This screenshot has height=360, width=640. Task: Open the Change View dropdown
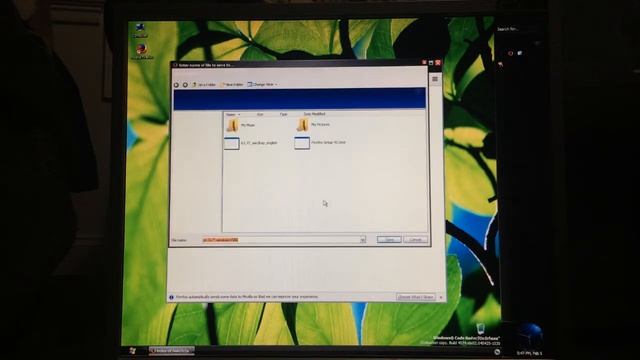tap(262, 84)
